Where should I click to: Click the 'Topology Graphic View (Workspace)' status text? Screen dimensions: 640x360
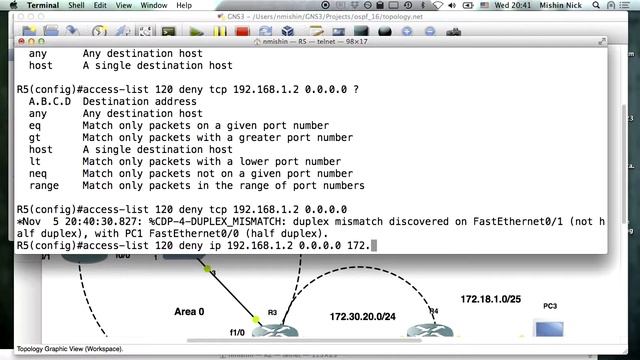click(x=70, y=349)
